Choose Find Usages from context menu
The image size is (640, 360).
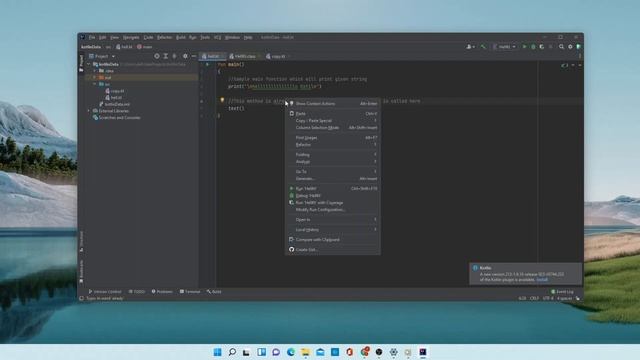point(333,138)
